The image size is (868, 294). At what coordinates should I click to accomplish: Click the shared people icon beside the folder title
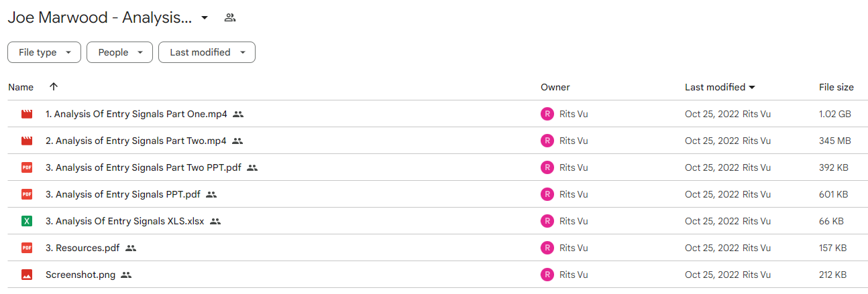click(230, 18)
